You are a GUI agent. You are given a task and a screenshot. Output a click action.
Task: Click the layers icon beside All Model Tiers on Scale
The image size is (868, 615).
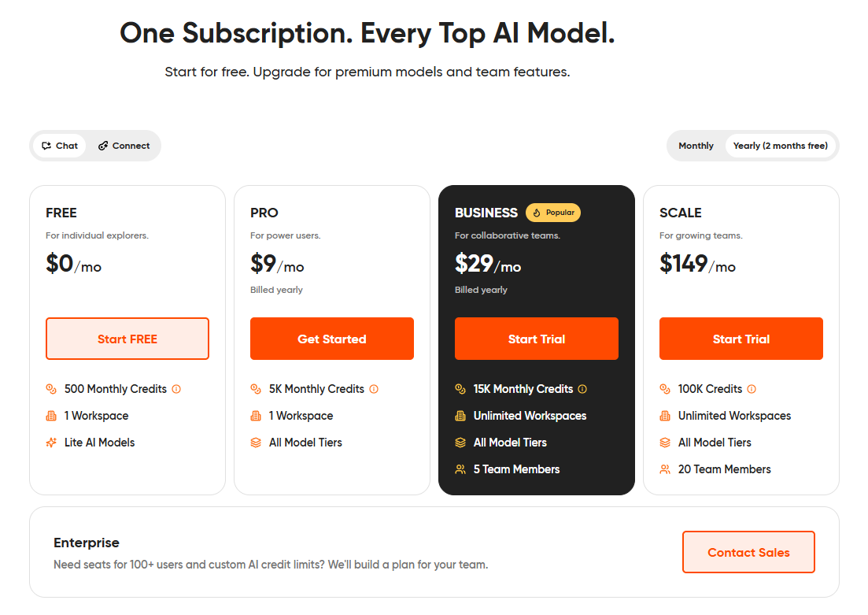click(664, 442)
